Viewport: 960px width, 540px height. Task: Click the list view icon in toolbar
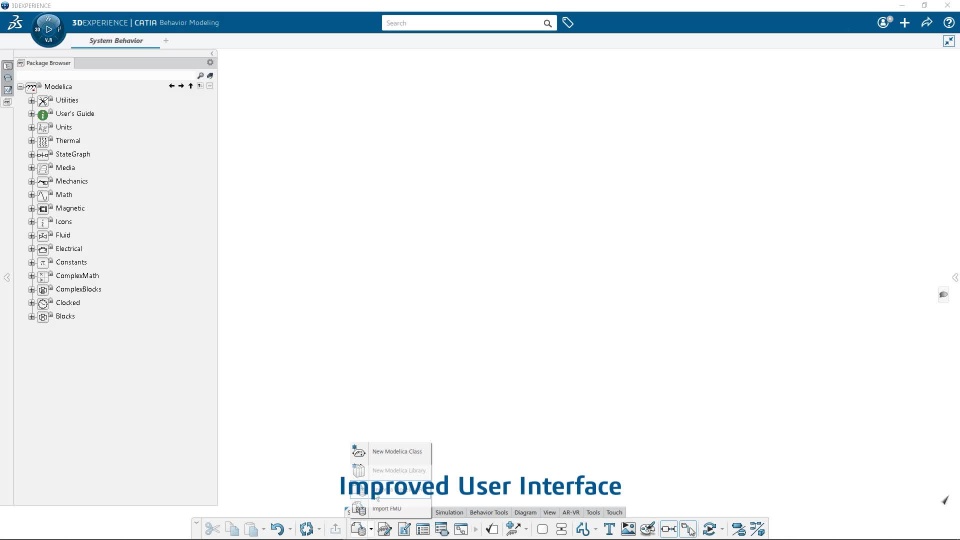(x=422, y=529)
